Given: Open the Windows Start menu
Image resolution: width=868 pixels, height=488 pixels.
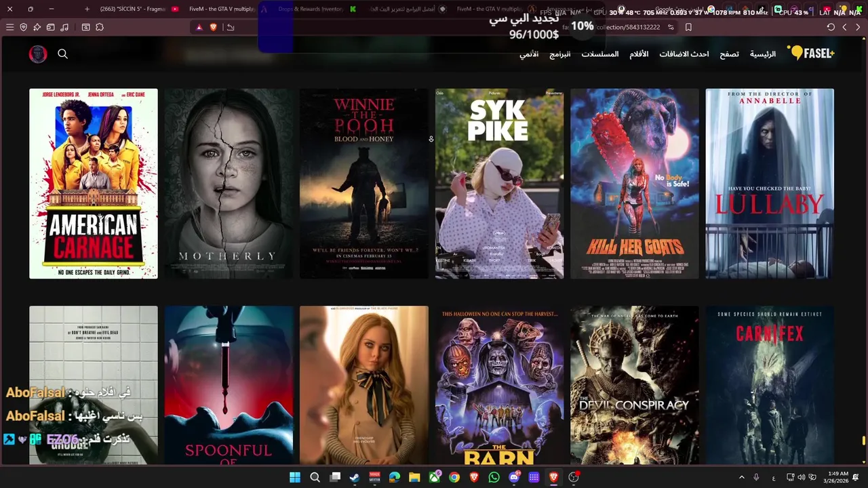Looking at the screenshot, I should click(295, 477).
